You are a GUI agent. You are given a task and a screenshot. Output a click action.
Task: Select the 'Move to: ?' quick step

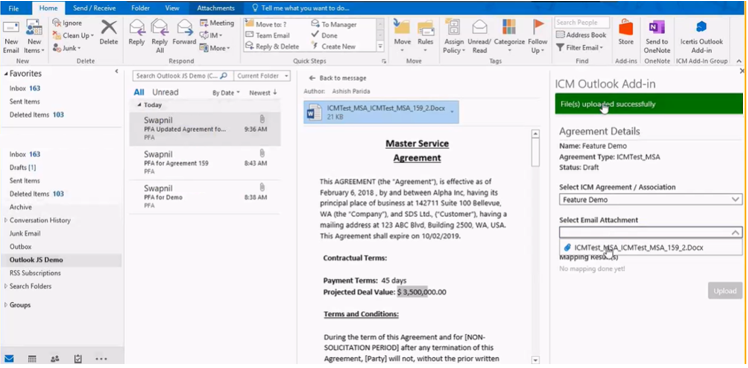(x=266, y=24)
